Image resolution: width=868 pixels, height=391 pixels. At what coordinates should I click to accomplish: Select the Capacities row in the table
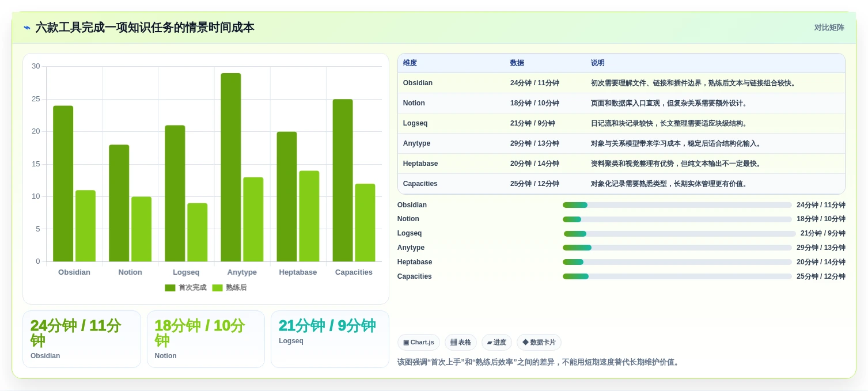point(621,184)
